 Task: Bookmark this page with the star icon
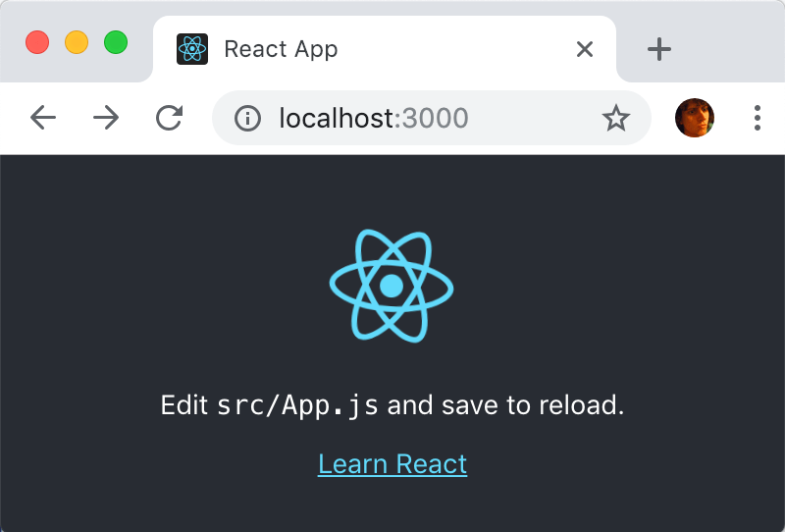pyautogui.click(x=616, y=118)
